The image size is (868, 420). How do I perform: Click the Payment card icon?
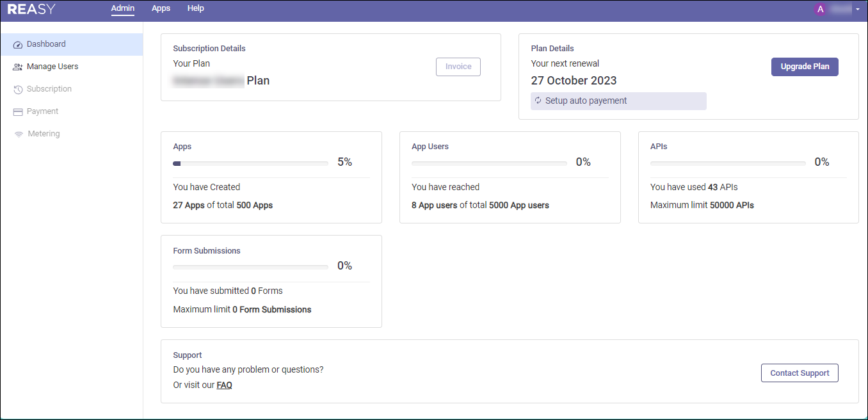(18, 112)
